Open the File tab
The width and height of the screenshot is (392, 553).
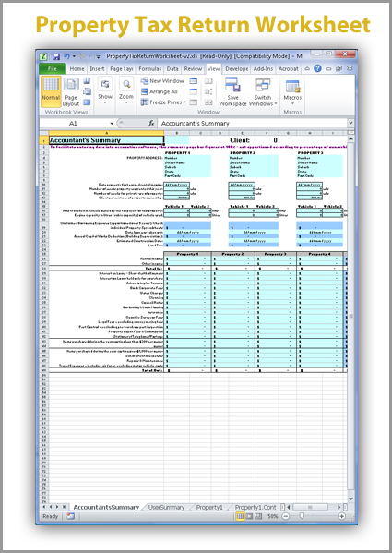click(53, 68)
